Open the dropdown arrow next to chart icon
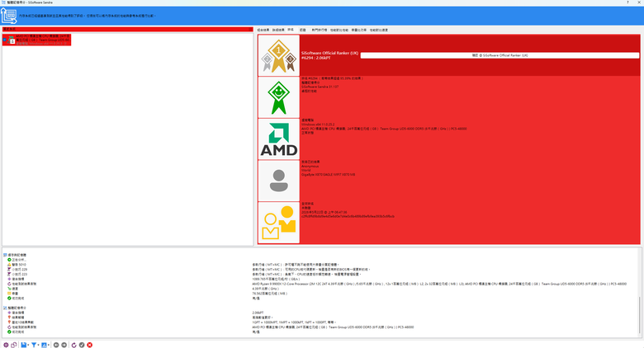 (x=49, y=346)
